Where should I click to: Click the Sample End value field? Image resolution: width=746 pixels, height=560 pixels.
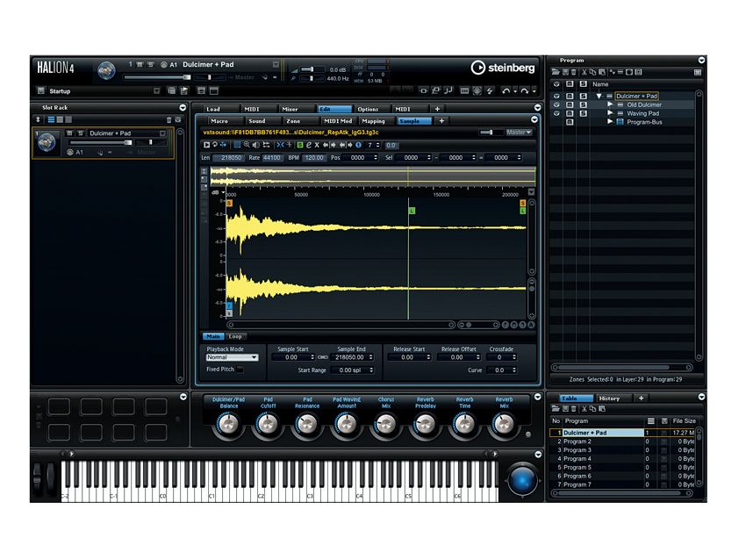(352, 357)
